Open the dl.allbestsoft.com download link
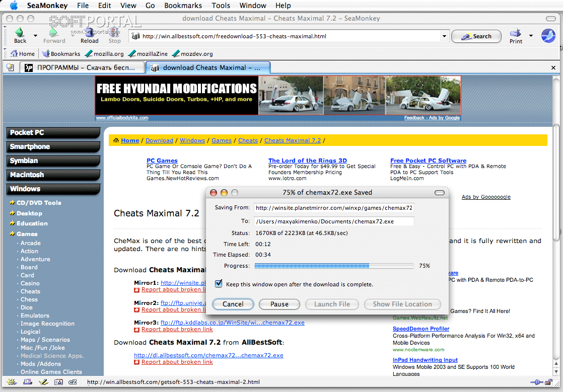563x392 pixels. tap(208, 355)
